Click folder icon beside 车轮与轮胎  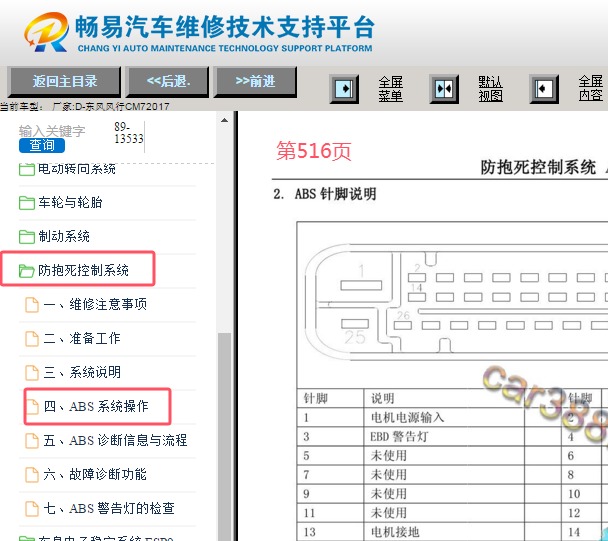point(27,203)
